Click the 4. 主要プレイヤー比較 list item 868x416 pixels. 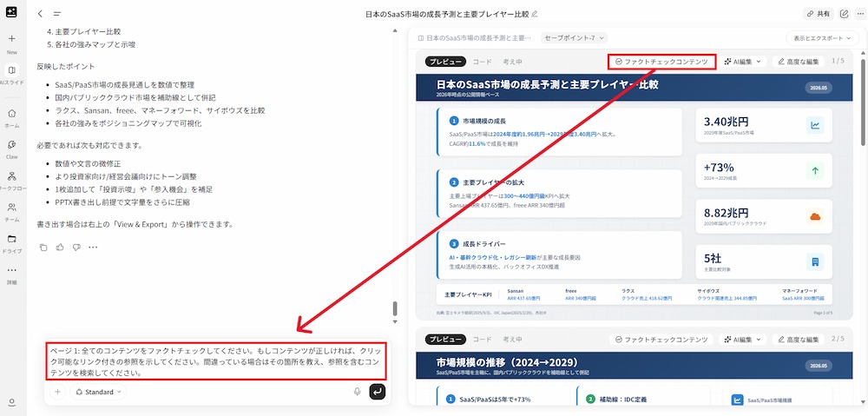pos(84,31)
